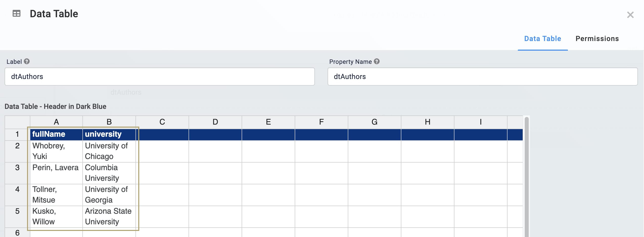This screenshot has width=644, height=237.
Task: Select column I header
Action: click(x=481, y=122)
